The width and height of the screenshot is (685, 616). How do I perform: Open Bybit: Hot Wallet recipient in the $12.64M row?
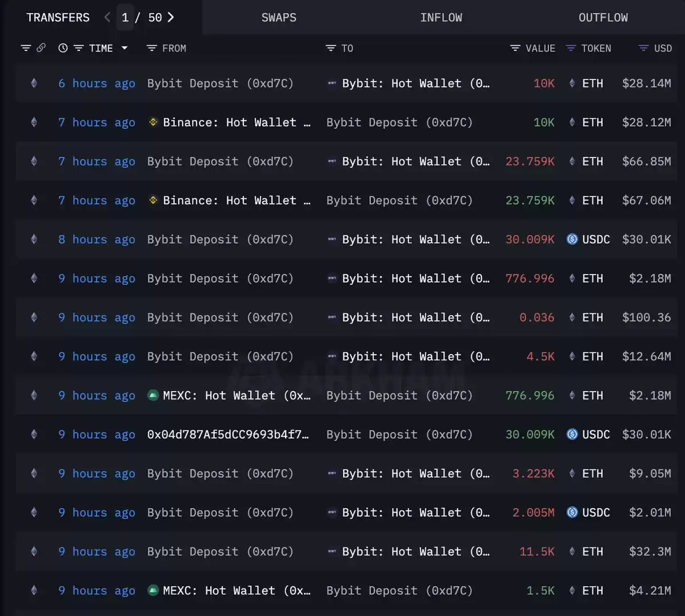416,357
